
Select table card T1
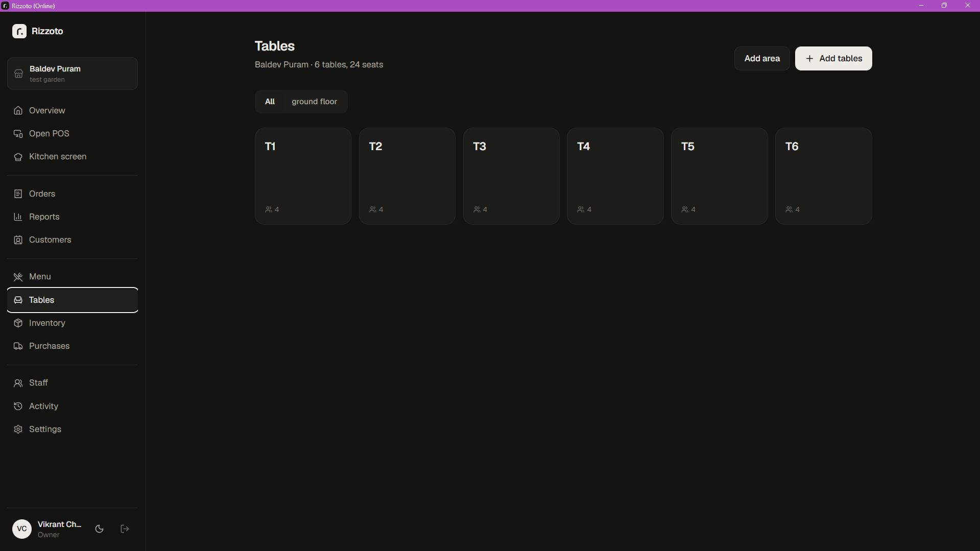(303, 176)
